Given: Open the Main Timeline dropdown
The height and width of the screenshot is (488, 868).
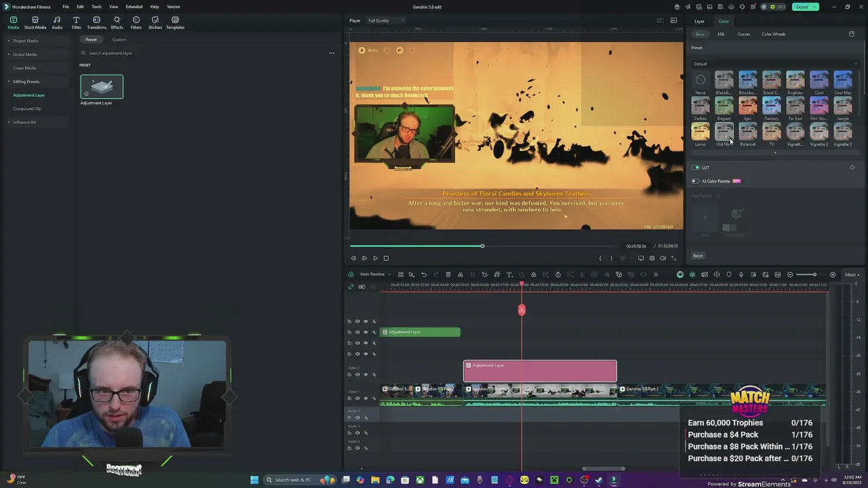Looking at the screenshot, I should tap(375, 274).
